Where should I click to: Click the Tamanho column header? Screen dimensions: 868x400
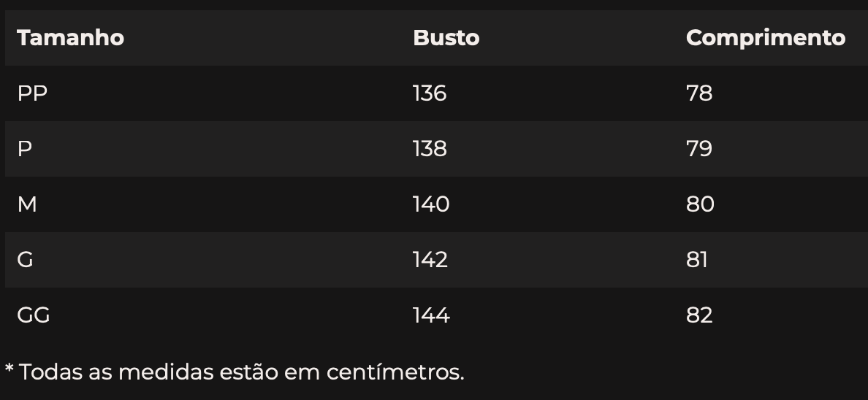pos(70,38)
